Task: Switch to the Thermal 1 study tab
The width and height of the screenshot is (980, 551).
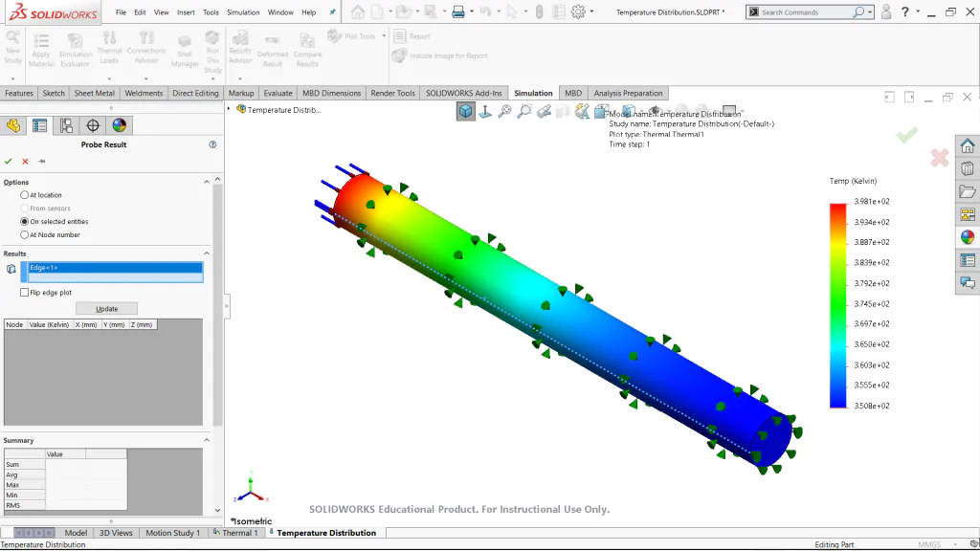Action: [x=235, y=533]
